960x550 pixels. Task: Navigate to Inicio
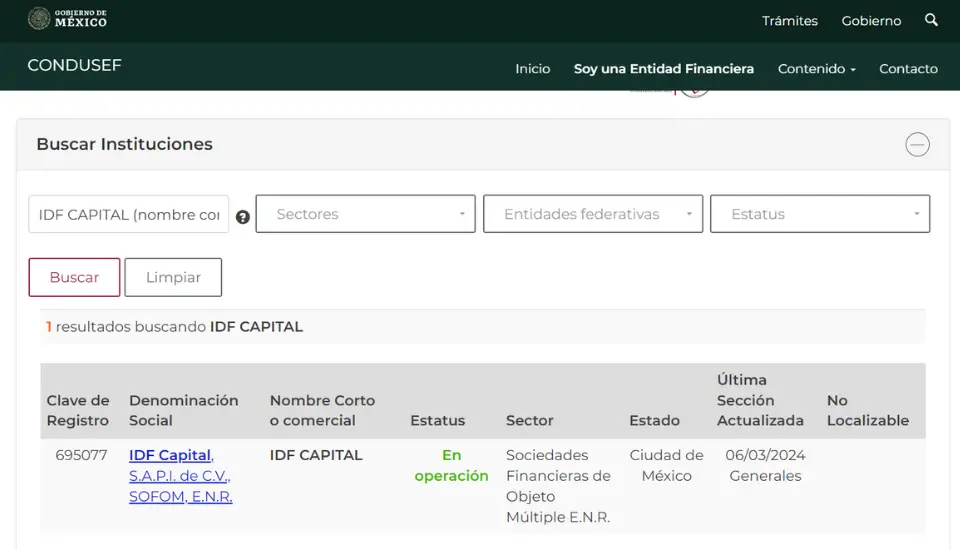click(533, 69)
